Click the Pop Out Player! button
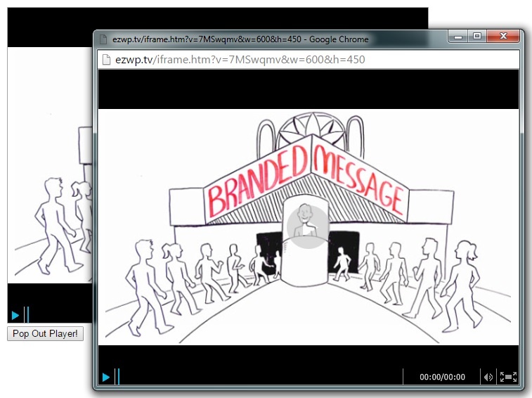The image size is (532, 398). (45, 333)
